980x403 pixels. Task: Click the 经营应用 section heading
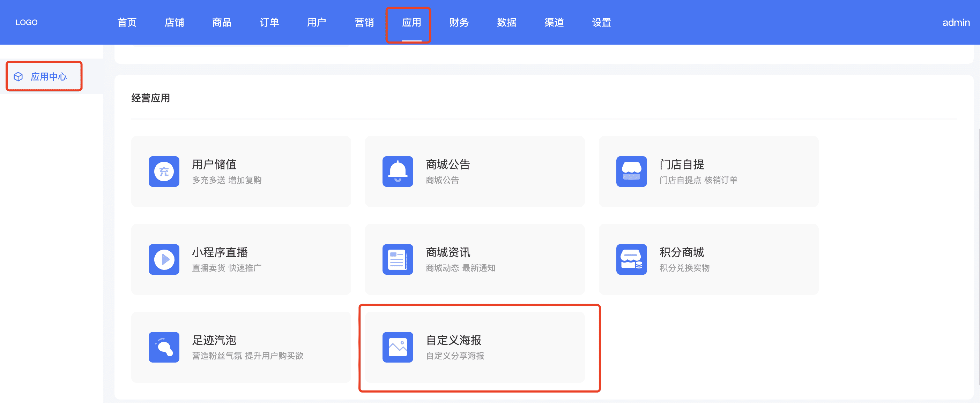151,98
